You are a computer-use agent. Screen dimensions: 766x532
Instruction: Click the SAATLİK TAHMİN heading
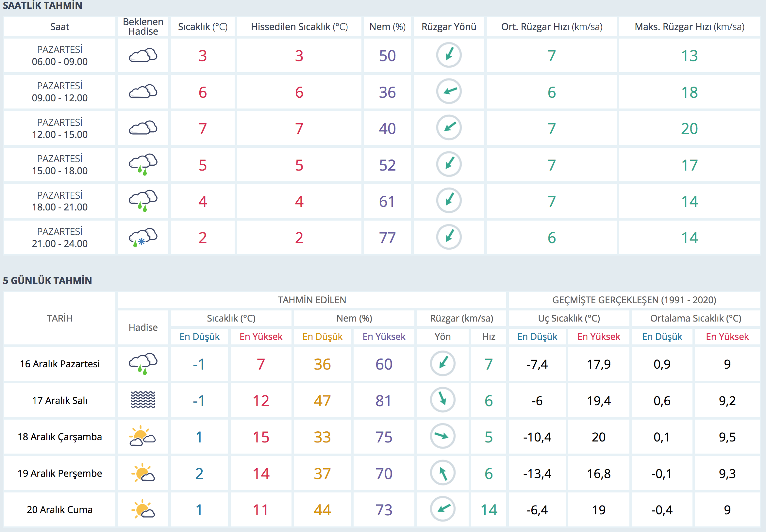tap(42, 5)
